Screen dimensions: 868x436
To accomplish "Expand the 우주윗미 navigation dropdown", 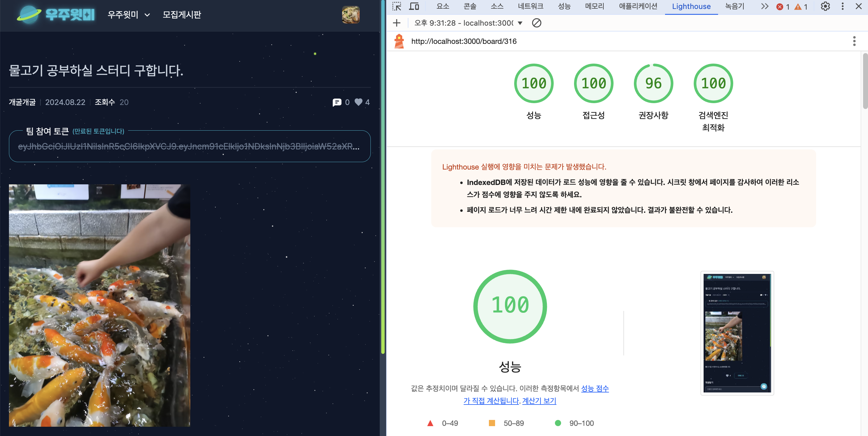I will [x=129, y=15].
